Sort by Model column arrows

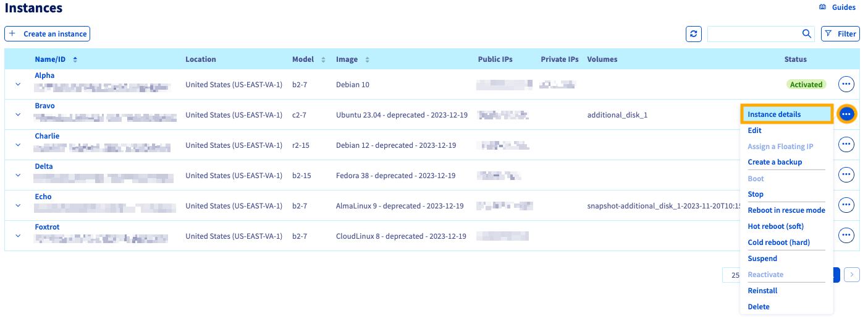(x=323, y=59)
